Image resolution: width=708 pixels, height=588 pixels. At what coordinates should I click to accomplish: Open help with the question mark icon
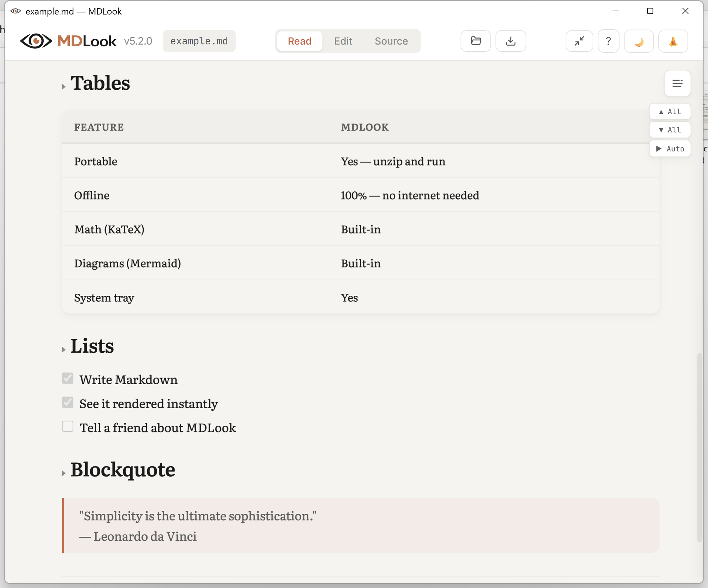[608, 41]
